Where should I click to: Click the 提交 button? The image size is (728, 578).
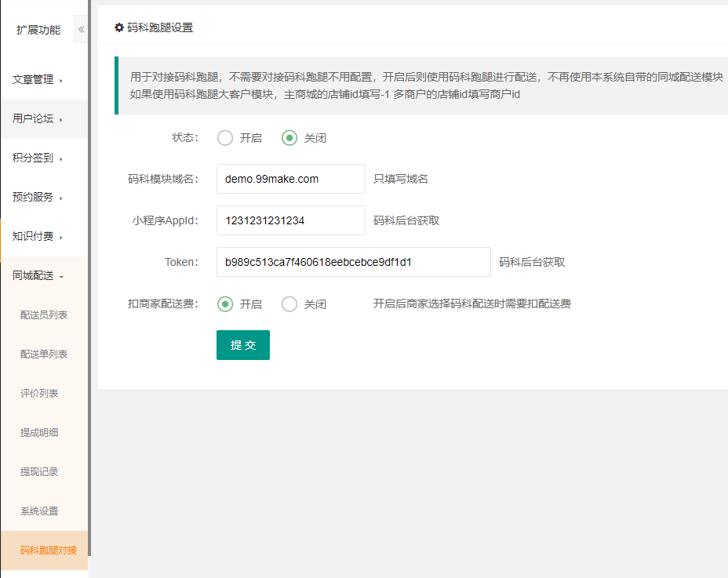pyautogui.click(x=243, y=345)
